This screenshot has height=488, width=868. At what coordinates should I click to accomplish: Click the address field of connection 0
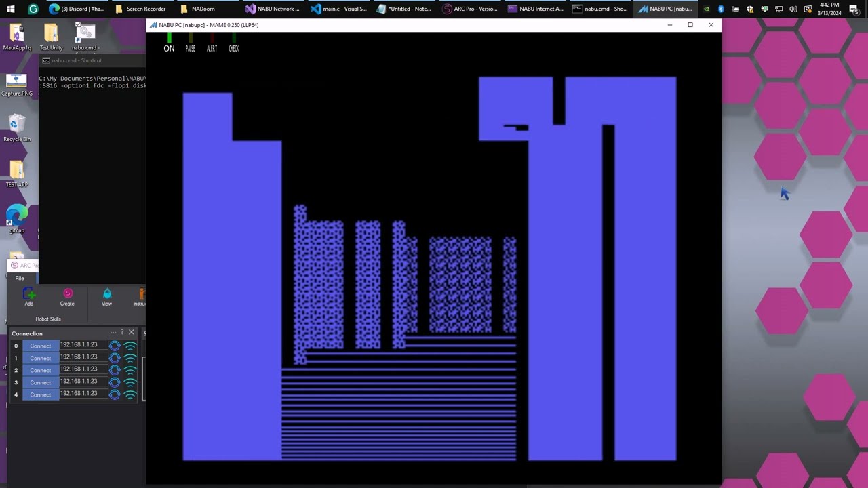point(83,345)
